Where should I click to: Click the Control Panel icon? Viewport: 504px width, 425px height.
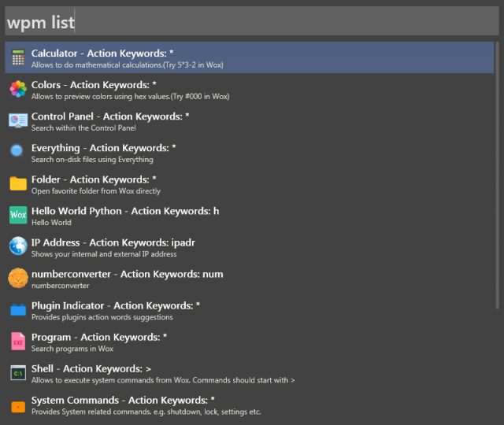17,120
